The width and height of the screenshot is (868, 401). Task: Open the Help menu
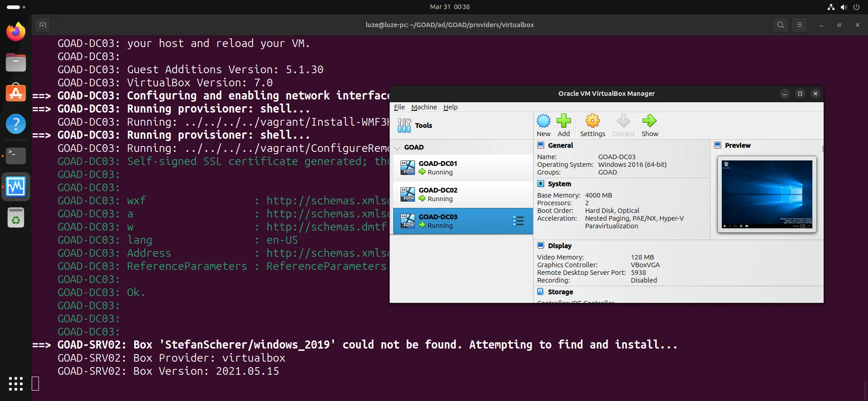coord(450,107)
